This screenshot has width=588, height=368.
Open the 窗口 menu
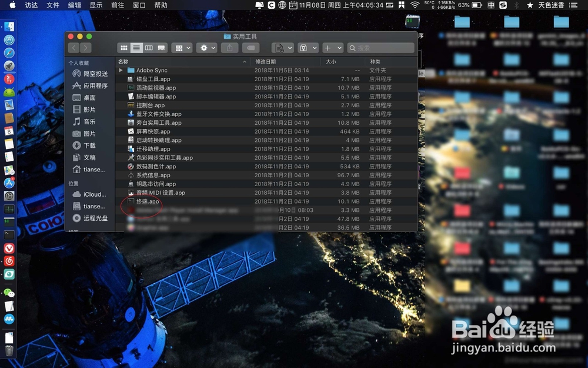[139, 5]
